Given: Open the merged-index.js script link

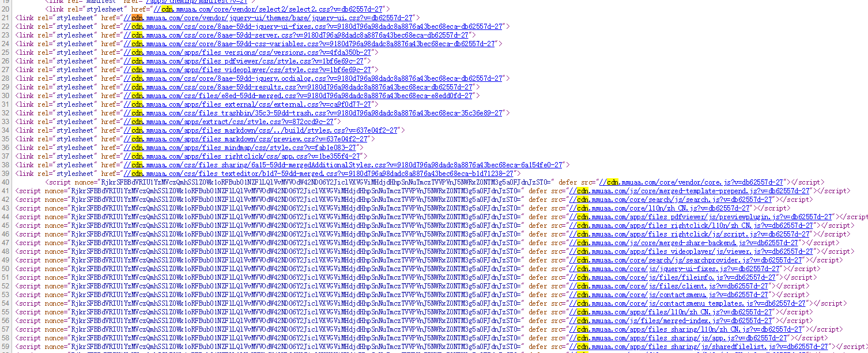Looking at the screenshot, I should [671, 321].
